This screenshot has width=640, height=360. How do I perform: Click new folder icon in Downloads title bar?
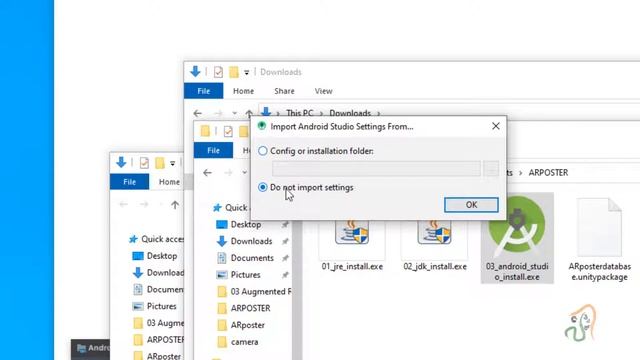234,72
